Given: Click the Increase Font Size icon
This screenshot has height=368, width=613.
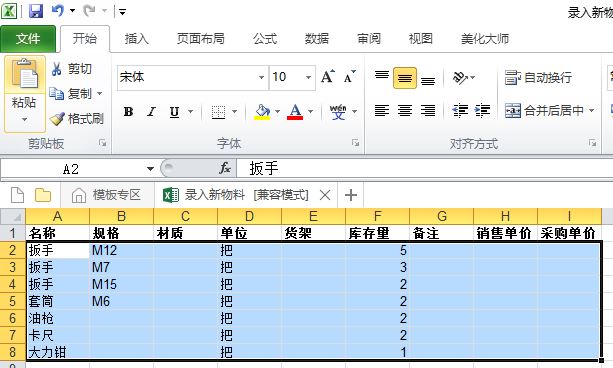Looking at the screenshot, I should (x=328, y=77).
